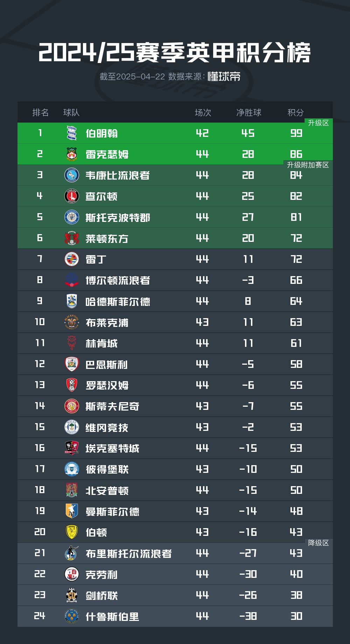Click the 场次 column header
The width and height of the screenshot is (350, 644).
203,112
